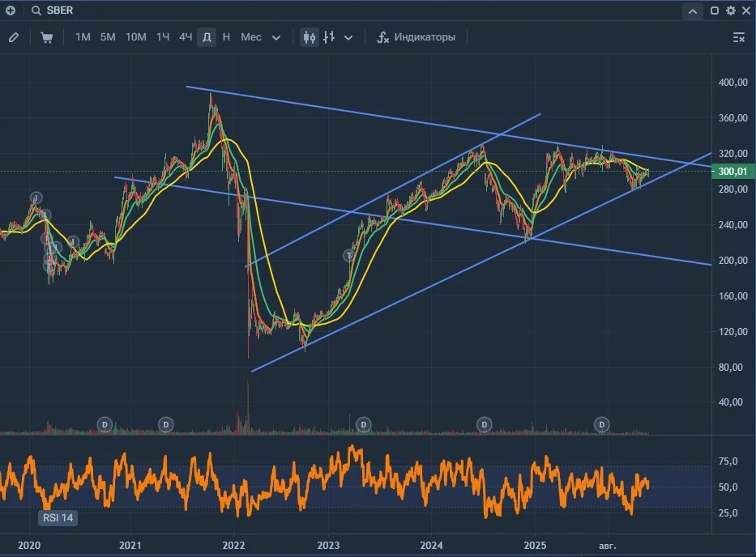This screenshot has height=557, width=756.
Task: Select the pencil drawing tool
Action: pos(14,37)
